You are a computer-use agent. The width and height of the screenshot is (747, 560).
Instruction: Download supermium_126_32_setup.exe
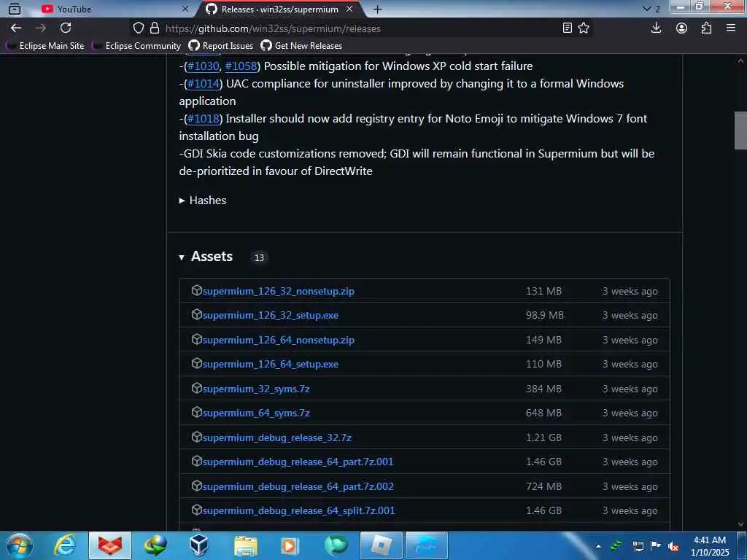pos(271,315)
